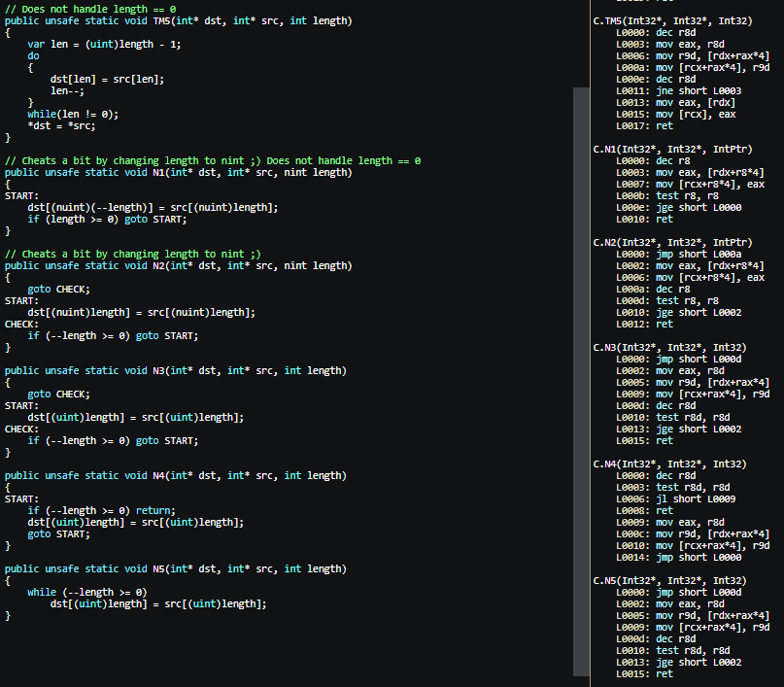The width and height of the screenshot is (784, 687).
Task: Click assembly line 'L000e: jge short L0000'
Action: (678, 208)
